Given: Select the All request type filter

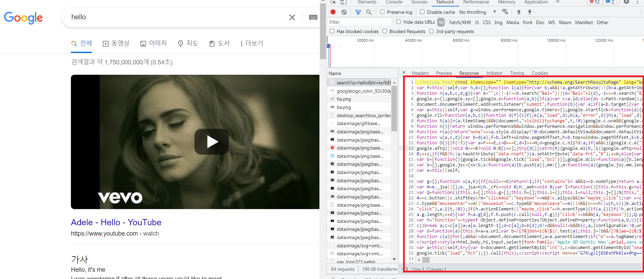Looking at the screenshot, I should click(x=441, y=22).
